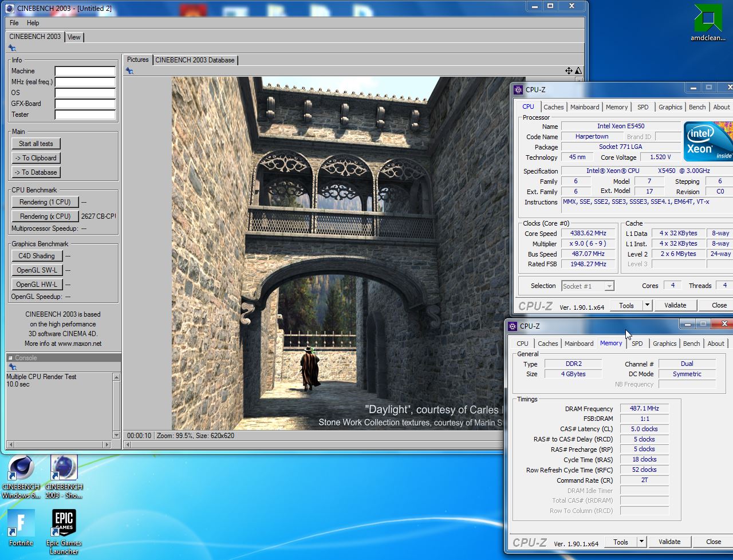Launch Epic Games Launcher shortcut
The image size is (733, 560).
[x=64, y=532]
